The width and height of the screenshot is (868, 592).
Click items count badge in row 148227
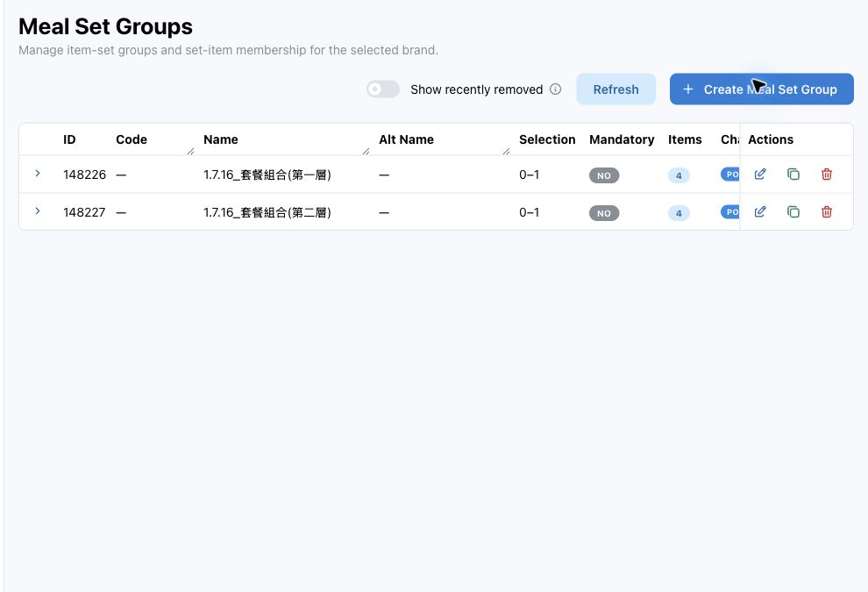679,213
